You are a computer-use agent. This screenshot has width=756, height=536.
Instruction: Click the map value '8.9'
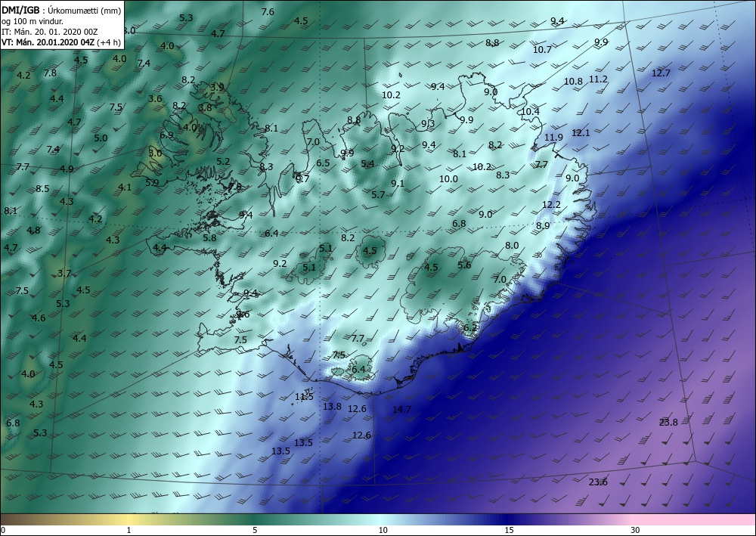tap(543, 225)
